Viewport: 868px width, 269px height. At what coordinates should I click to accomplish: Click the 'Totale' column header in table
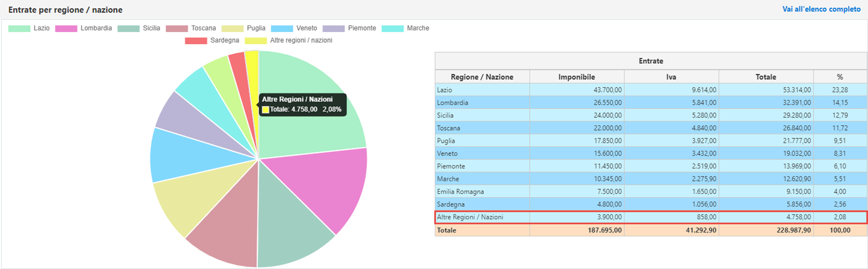[x=766, y=77]
